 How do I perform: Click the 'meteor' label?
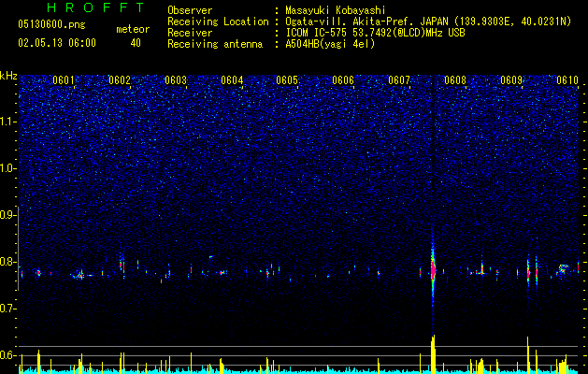[133, 29]
